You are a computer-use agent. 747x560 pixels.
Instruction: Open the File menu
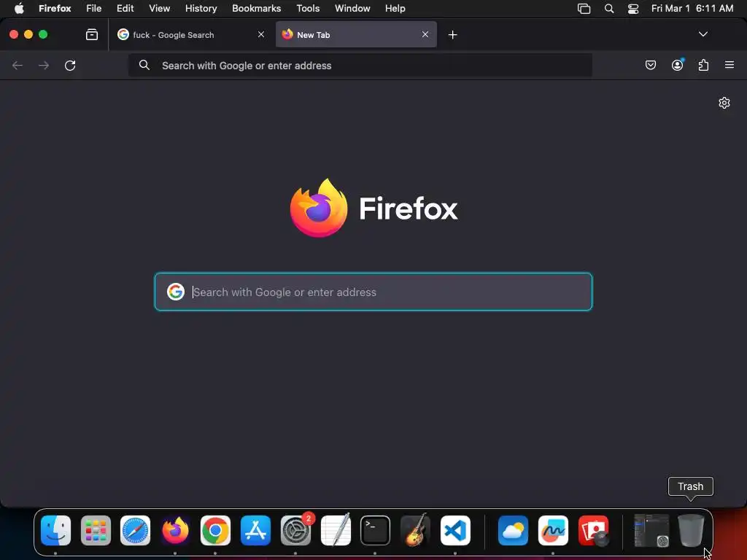tap(94, 8)
